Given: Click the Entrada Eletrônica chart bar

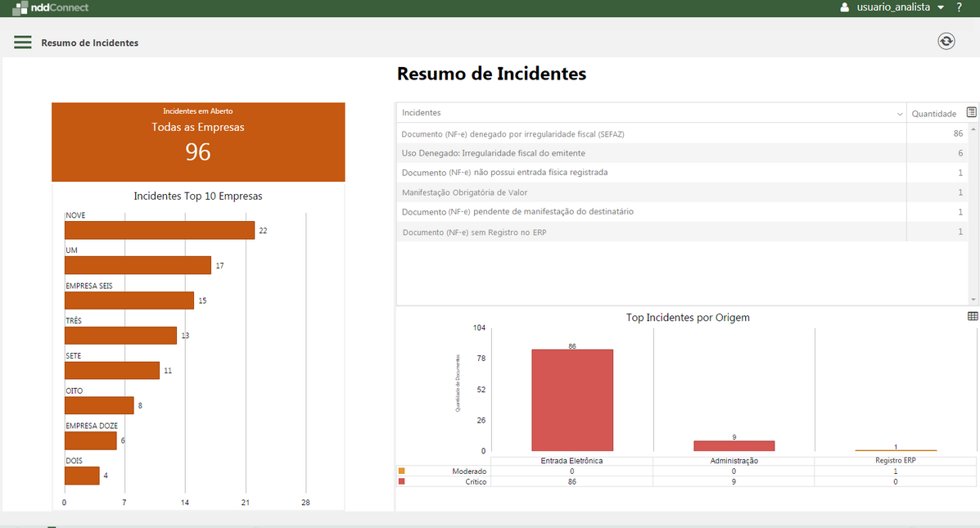Looking at the screenshot, I should click(571, 400).
